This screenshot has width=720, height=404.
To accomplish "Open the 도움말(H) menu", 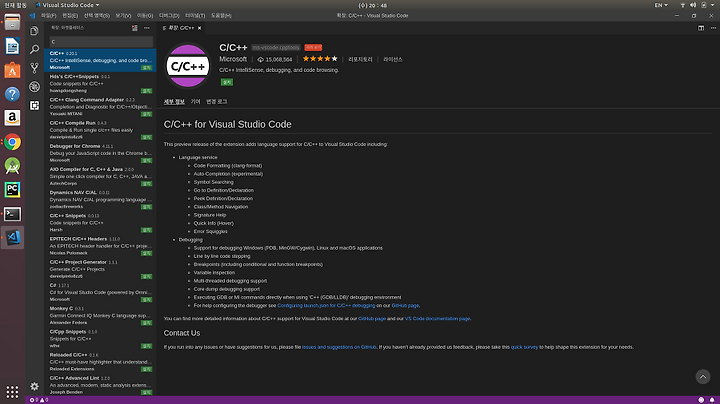I will [221, 16].
